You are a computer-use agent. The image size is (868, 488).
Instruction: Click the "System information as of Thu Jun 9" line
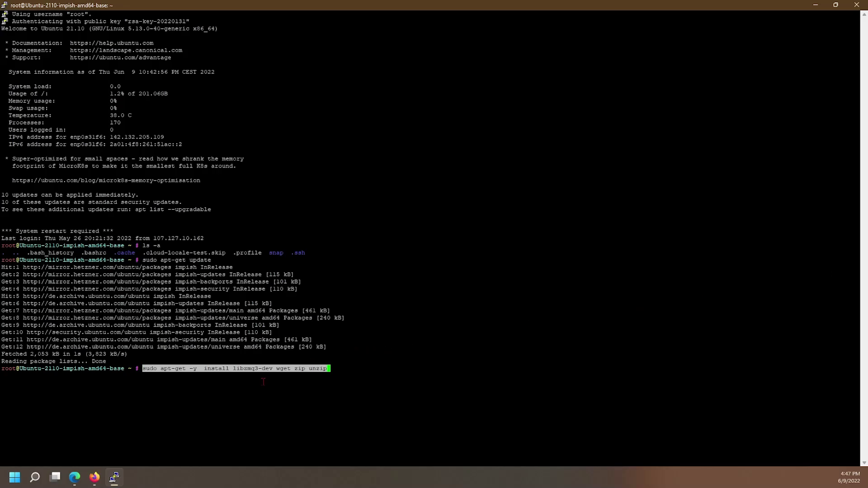click(111, 72)
